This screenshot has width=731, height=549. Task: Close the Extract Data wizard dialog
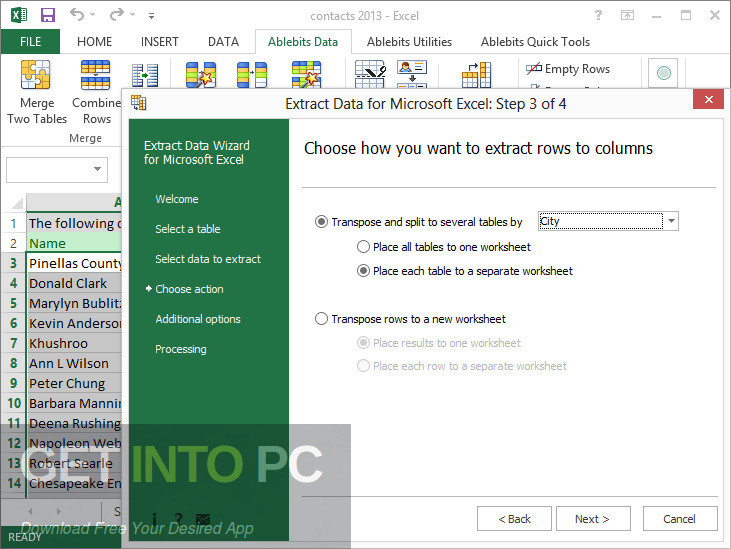[x=709, y=99]
